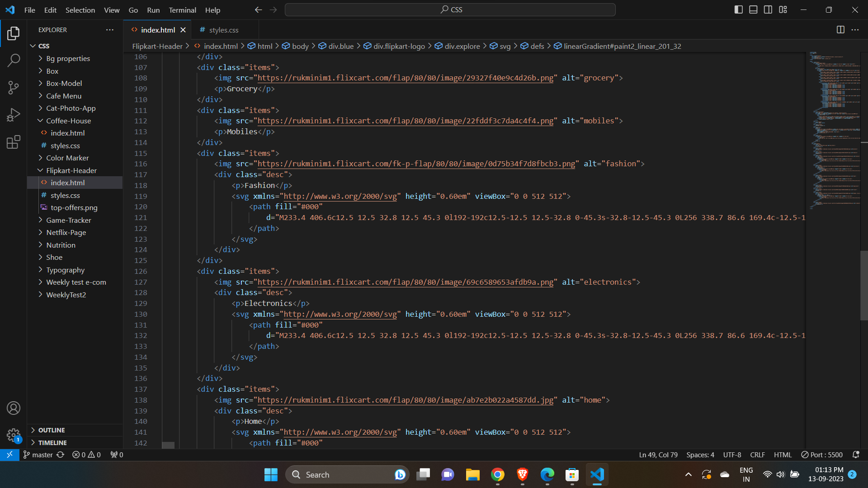Image resolution: width=868 pixels, height=488 pixels.
Task: Open the notifications bell in status bar
Action: click(856, 455)
